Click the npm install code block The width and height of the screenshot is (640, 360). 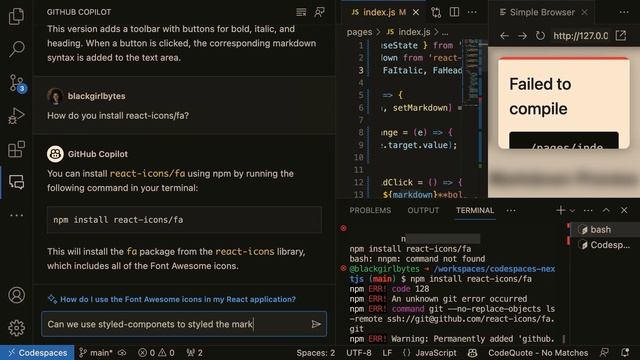(x=184, y=220)
